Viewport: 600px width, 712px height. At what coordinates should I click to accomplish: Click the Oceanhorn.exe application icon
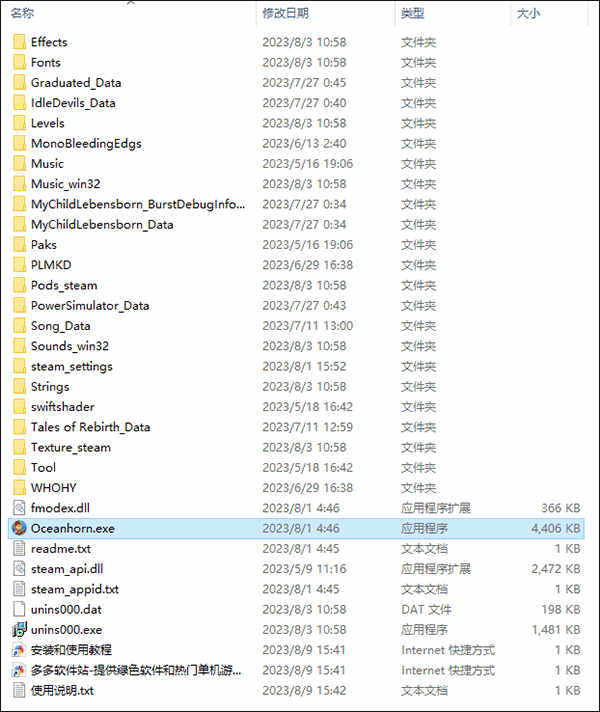click(x=19, y=528)
